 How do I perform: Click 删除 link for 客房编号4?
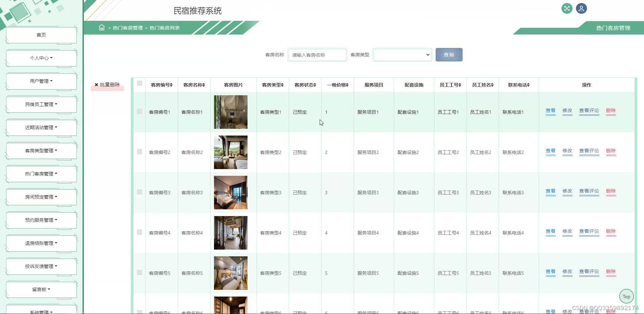(611, 231)
